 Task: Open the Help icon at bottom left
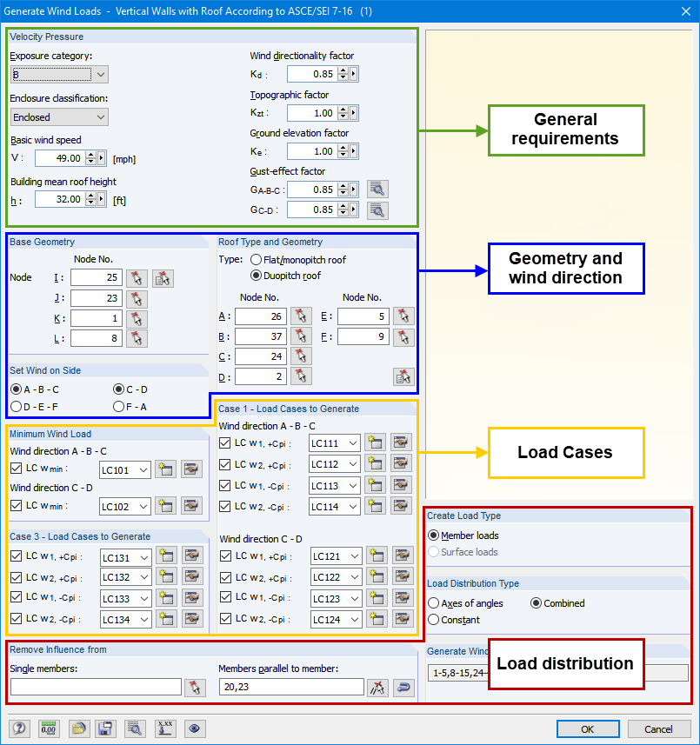[x=19, y=728]
